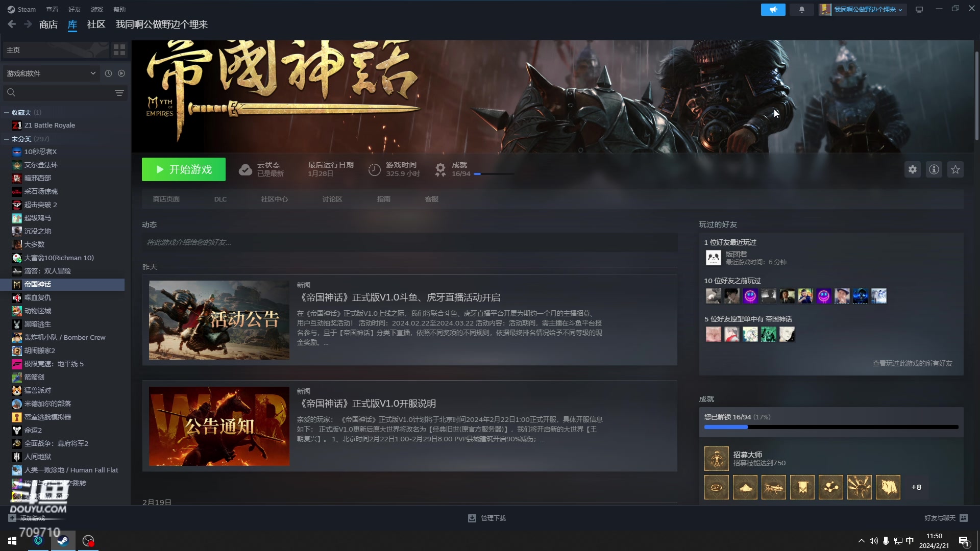Viewport: 980px width, 551px height.
Task: Open 查看玩过此游戏的所有好友 link
Action: pos(912,363)
